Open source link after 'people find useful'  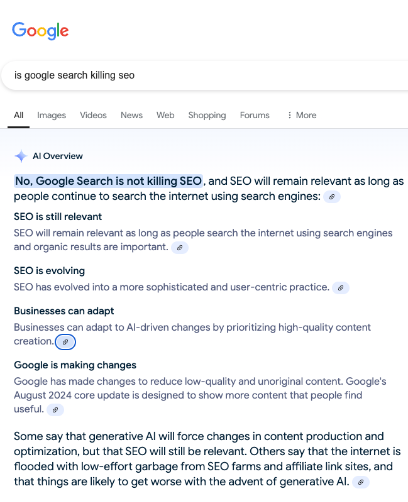coord(55,410)
